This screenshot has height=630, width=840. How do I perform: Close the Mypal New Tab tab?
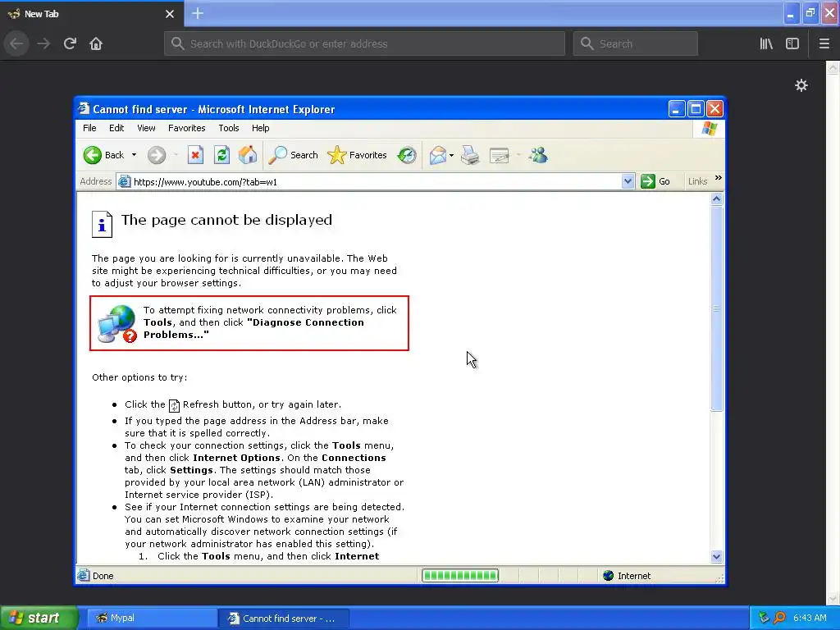pos(170,14)
